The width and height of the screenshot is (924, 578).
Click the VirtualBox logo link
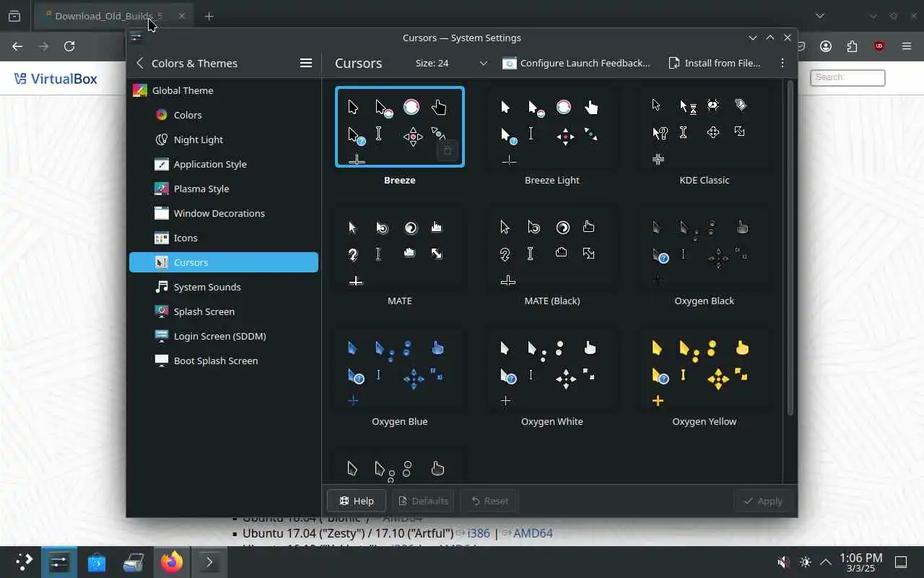(56, 79)
